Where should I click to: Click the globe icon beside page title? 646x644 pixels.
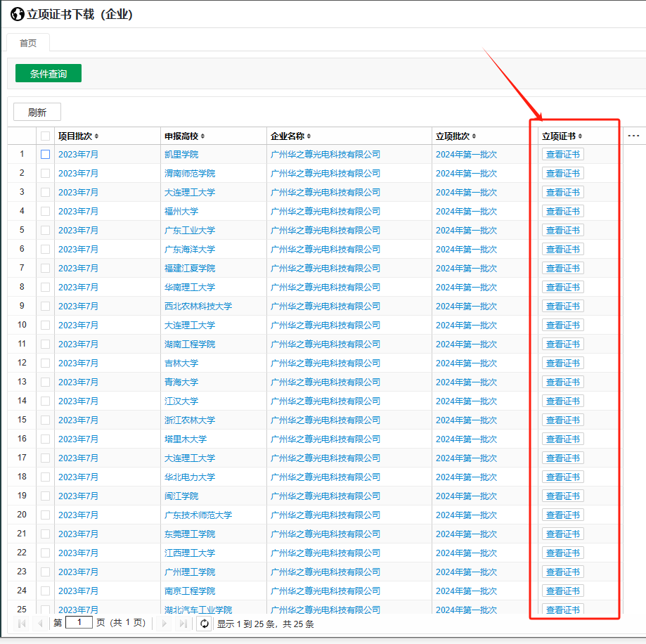(17, 14)
